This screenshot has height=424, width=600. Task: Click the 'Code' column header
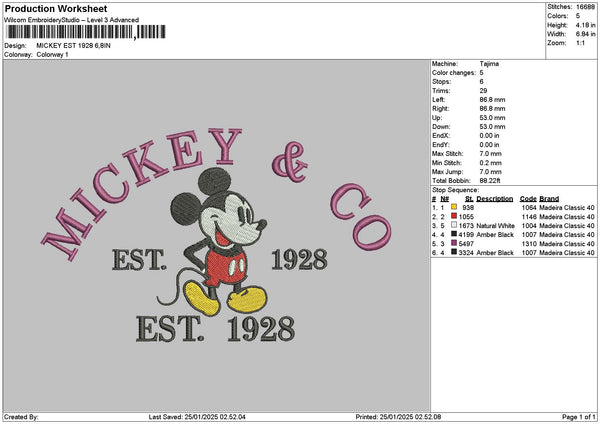pyautogui.click(x=528, y=199)
